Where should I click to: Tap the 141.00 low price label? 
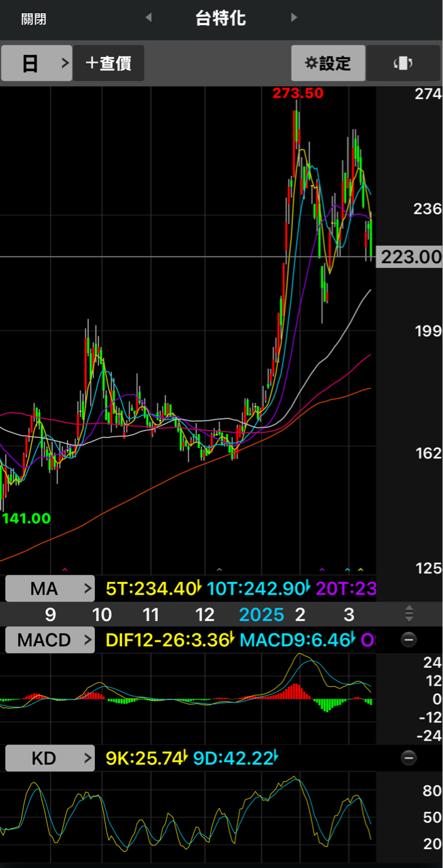26,518
